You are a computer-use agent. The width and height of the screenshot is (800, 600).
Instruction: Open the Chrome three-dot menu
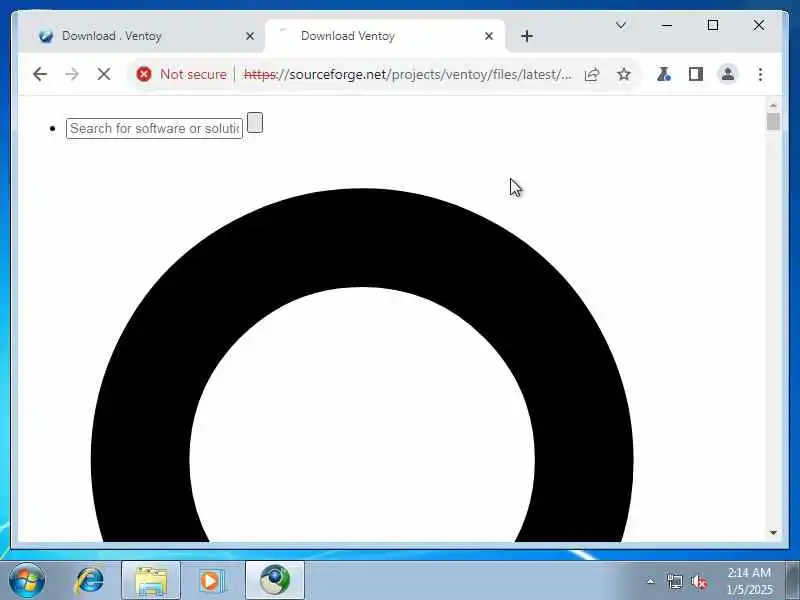coord(760,74)
